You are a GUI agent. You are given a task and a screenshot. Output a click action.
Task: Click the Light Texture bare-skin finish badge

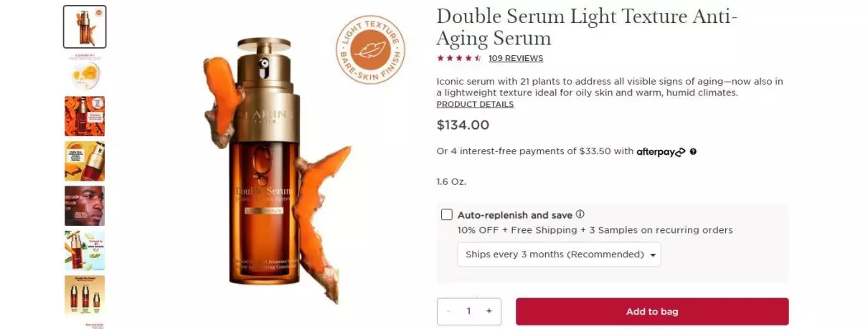370,50
